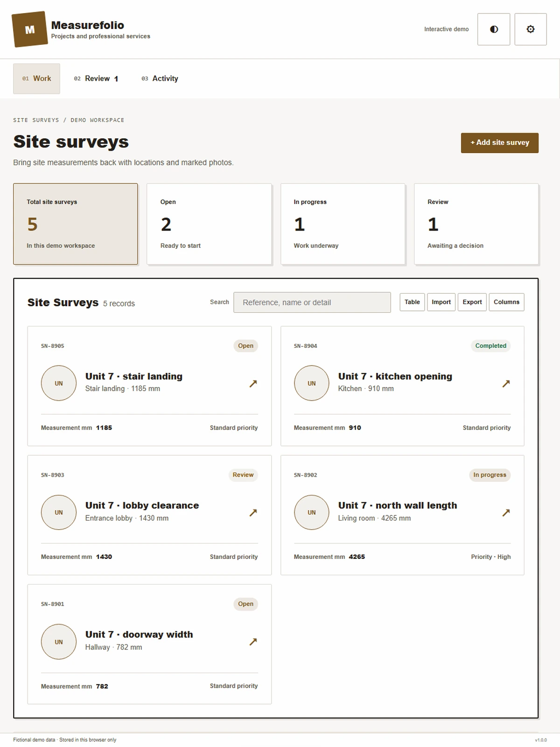Viewport: 560px width, 747px height.
Task: Click UN avatar on lobby clearance card
Action: [59, 513]
